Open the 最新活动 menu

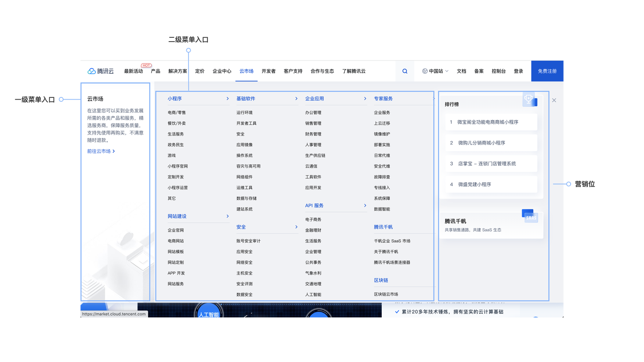click(x=134, y=71)
